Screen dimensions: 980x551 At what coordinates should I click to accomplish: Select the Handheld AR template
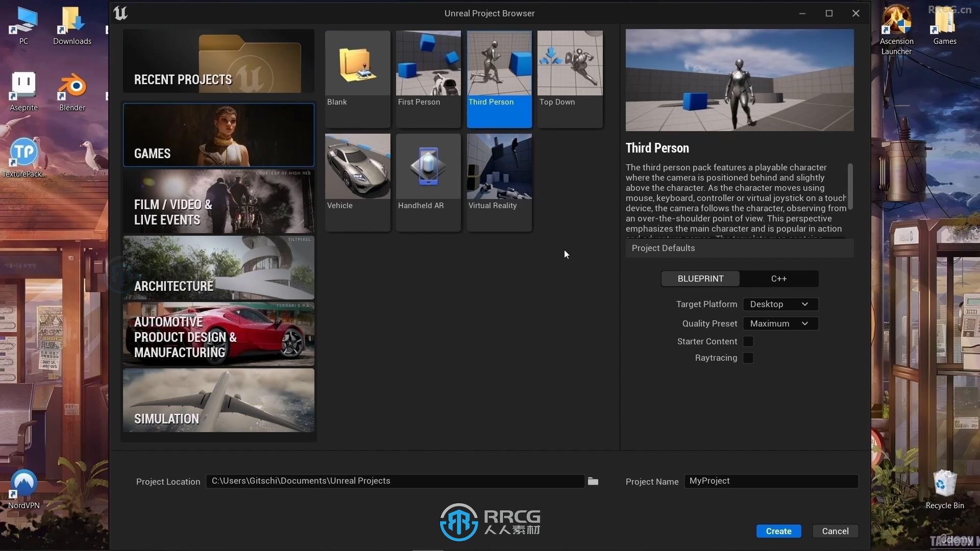(x=428, y=183)
